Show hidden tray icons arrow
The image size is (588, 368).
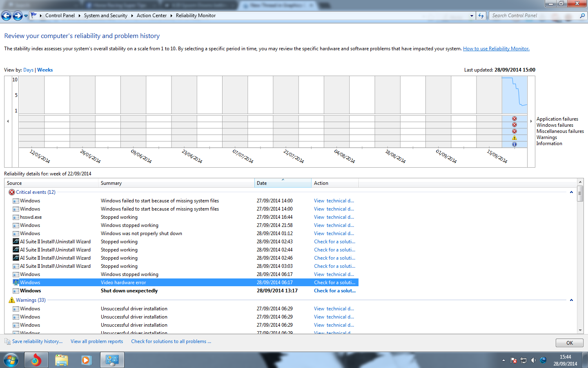(x=503, y=360)
